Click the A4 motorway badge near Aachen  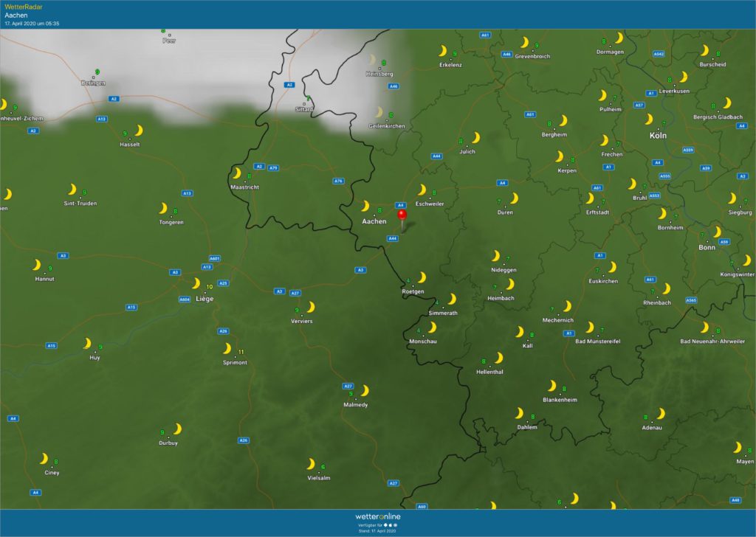[400, 205]
